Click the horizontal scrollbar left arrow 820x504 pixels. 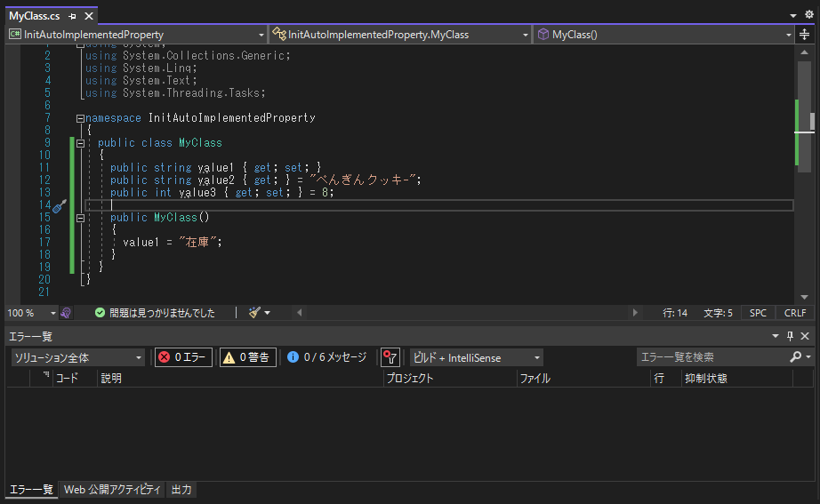pos(299,313)
